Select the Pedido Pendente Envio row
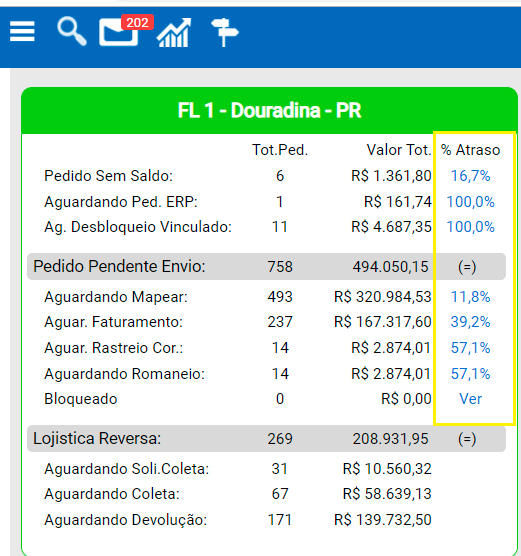The width and height of the screenshot is (521, 556). (266, 267)
